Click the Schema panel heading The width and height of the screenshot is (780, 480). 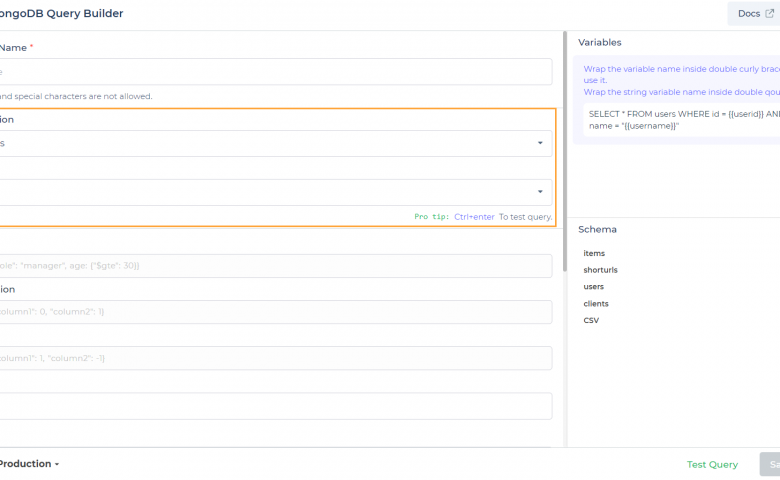[597, 229]
